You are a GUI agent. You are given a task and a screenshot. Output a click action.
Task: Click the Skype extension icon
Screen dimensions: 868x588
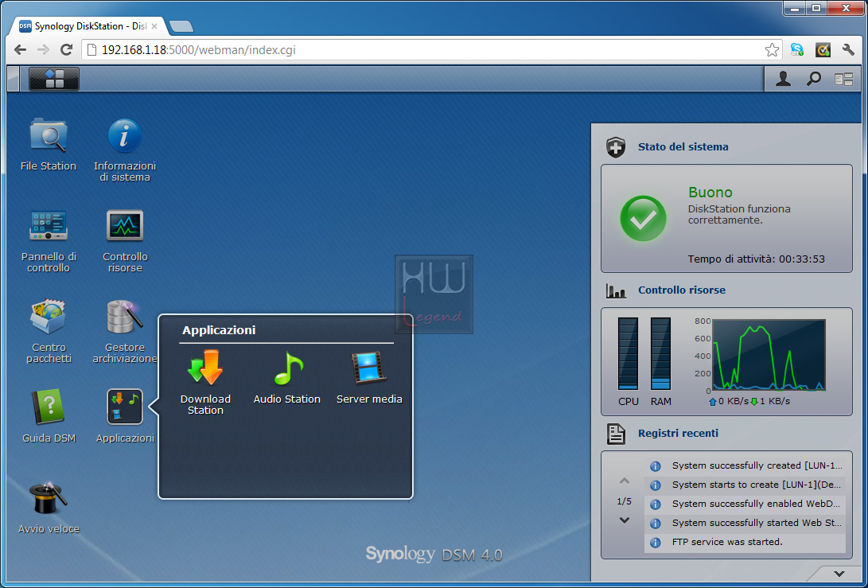(797, 50)
